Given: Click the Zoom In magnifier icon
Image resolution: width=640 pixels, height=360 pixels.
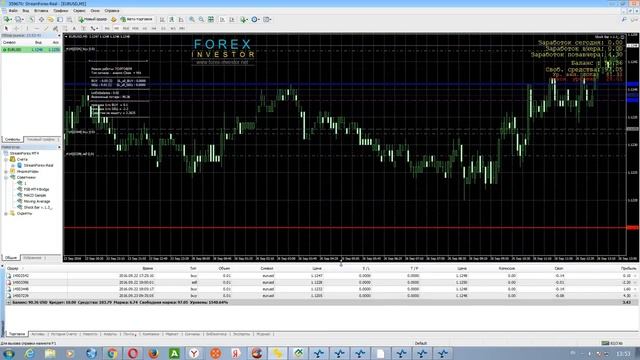Looking at the screenshot, I should coord(191,19).
